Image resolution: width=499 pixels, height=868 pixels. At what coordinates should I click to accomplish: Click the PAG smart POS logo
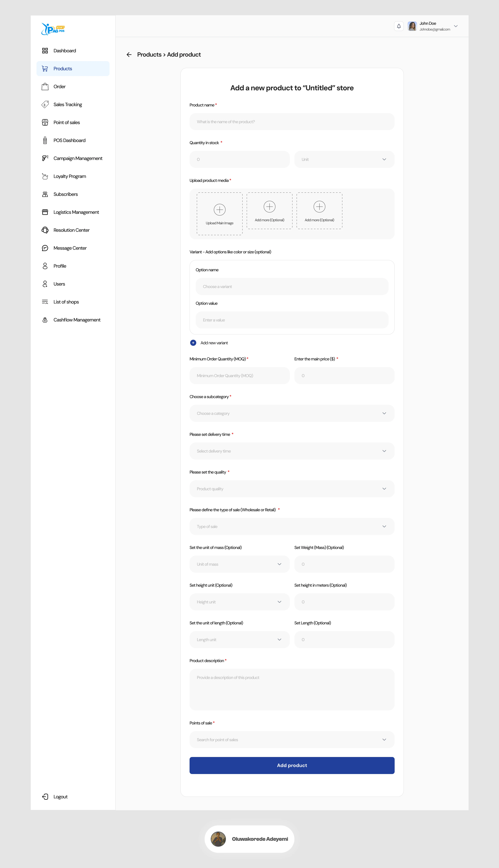pos(53,29)
